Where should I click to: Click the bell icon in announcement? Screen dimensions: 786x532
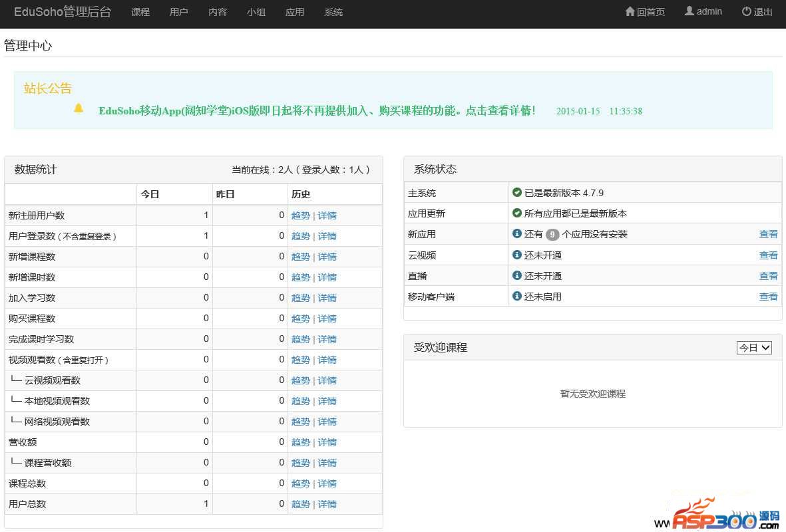click(79, 108)
